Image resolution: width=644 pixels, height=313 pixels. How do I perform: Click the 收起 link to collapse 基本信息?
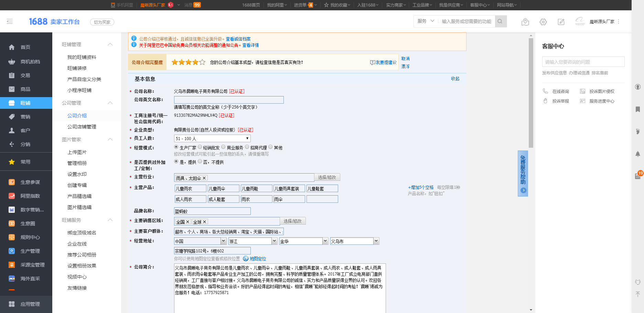[455, 79]
